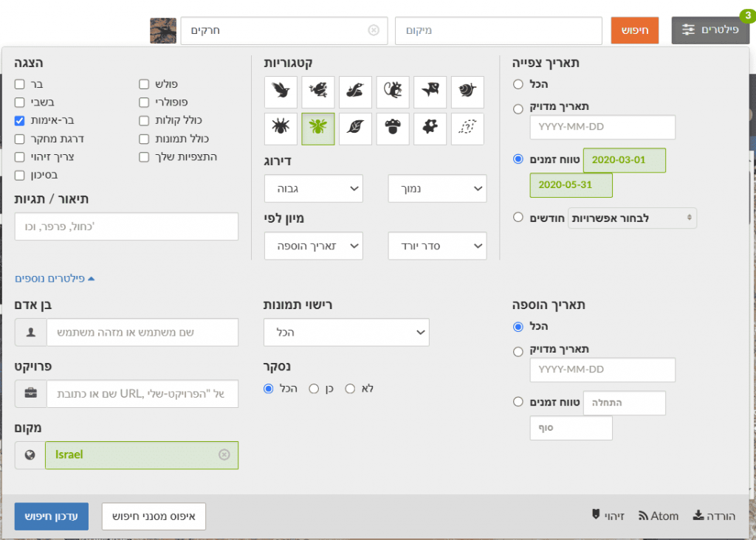Deselect the green insect category icon
This screenshot has width=756, height=540.
pyautogui.click(x=318, y=128)
